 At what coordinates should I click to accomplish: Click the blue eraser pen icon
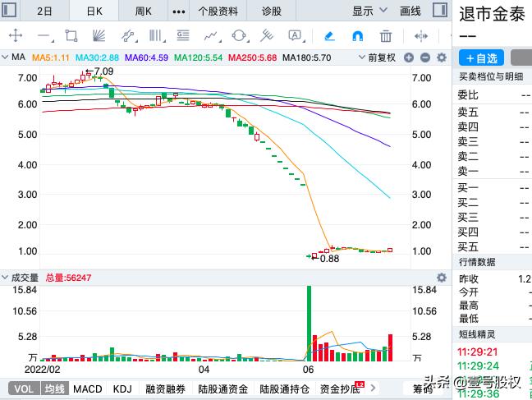329,35
